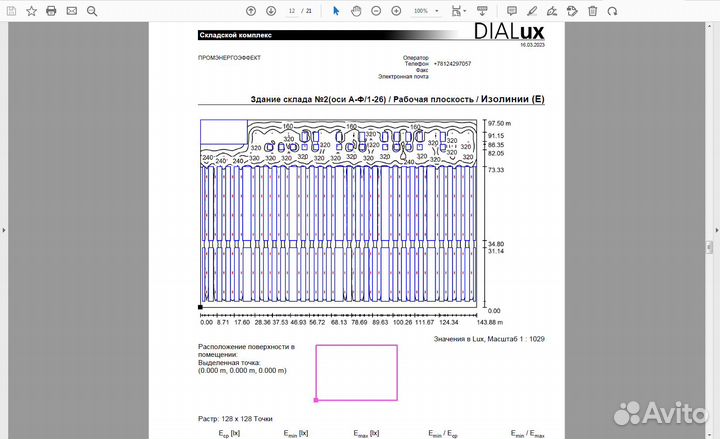Open the find text magnifier
Viewport: 720px width, 439px height.
(92, 11)
